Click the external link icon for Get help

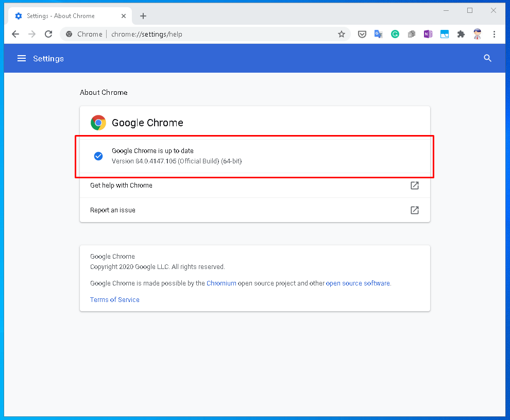[x=414, y=186]
